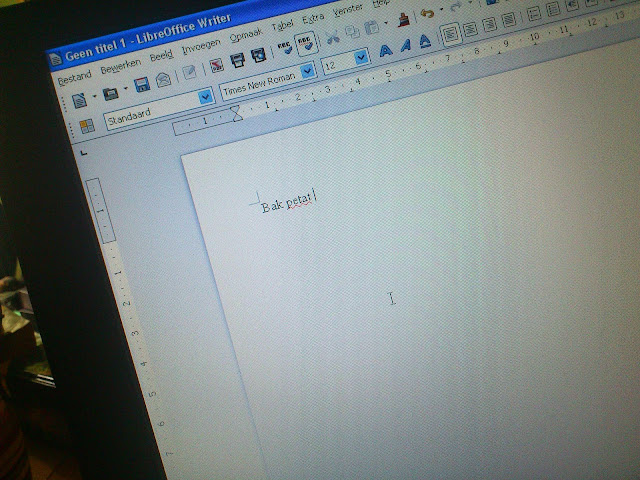Open the Extra menu
This screenshot has height=480, width=640.
point(313,18)
